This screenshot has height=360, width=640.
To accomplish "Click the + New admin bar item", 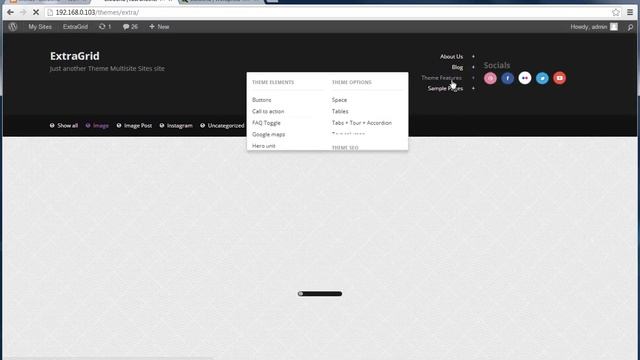I will pos(159,27).
